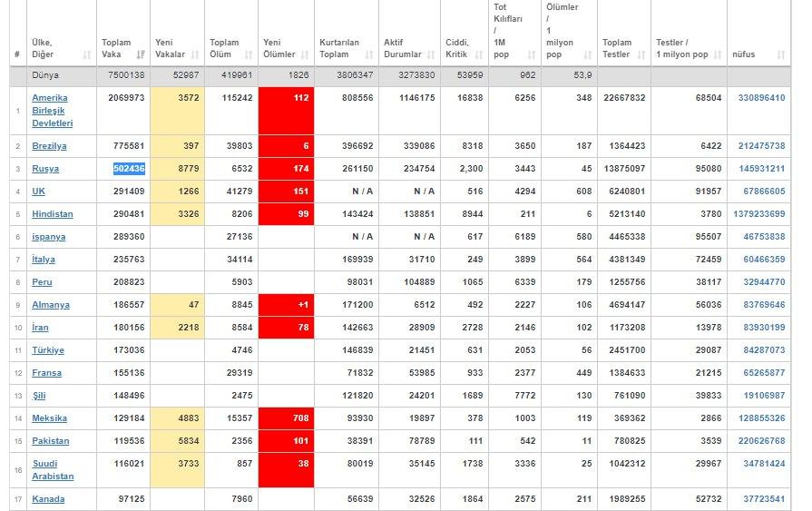812x511 pixels.
Task: Go to Hindistan details
Action: [53, 214]
